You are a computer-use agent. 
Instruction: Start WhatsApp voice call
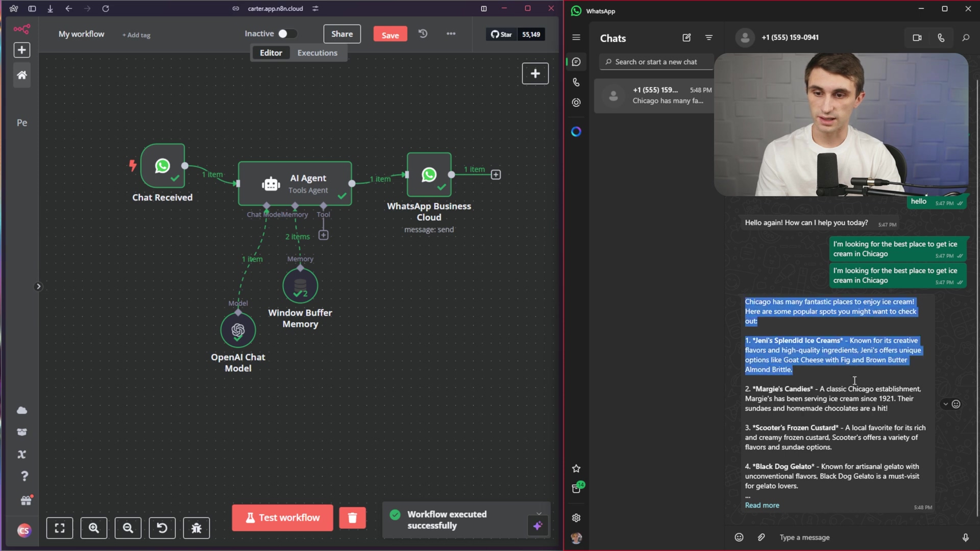tap(941, 38)
